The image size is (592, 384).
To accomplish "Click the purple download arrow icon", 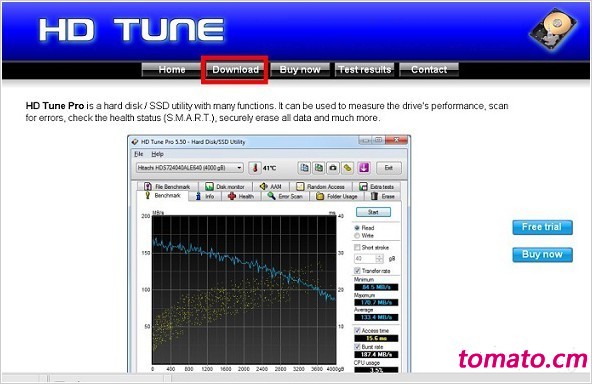I will point(364,168).
